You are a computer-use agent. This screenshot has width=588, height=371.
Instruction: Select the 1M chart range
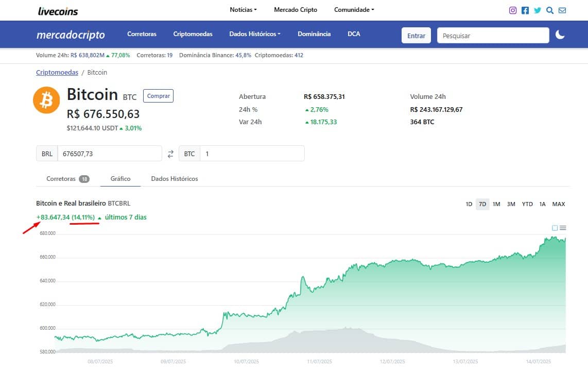(496, 204)
